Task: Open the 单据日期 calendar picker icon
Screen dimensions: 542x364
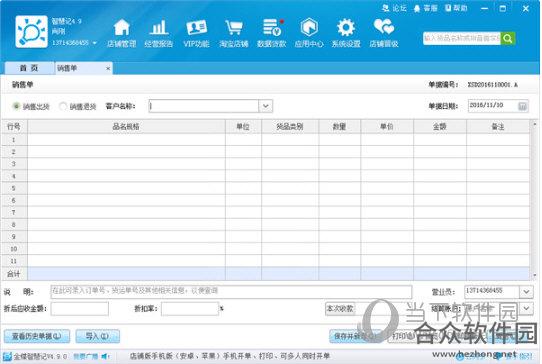Action: click(522, 106)
